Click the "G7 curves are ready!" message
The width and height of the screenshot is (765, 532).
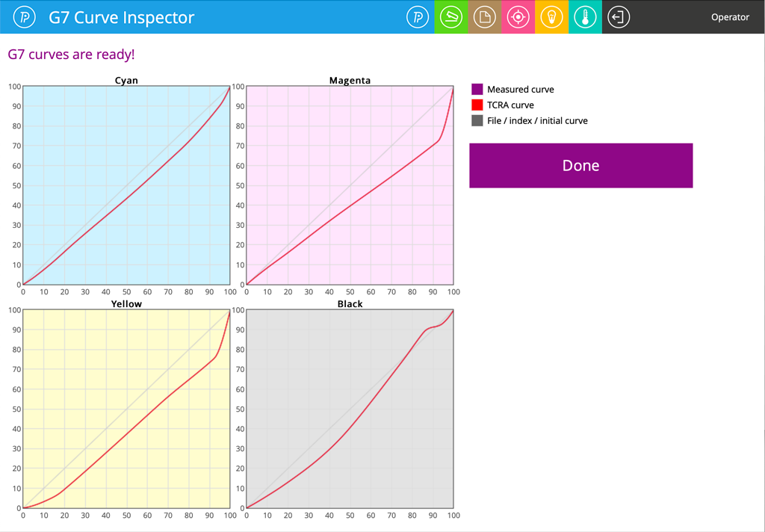coord(71,55)
